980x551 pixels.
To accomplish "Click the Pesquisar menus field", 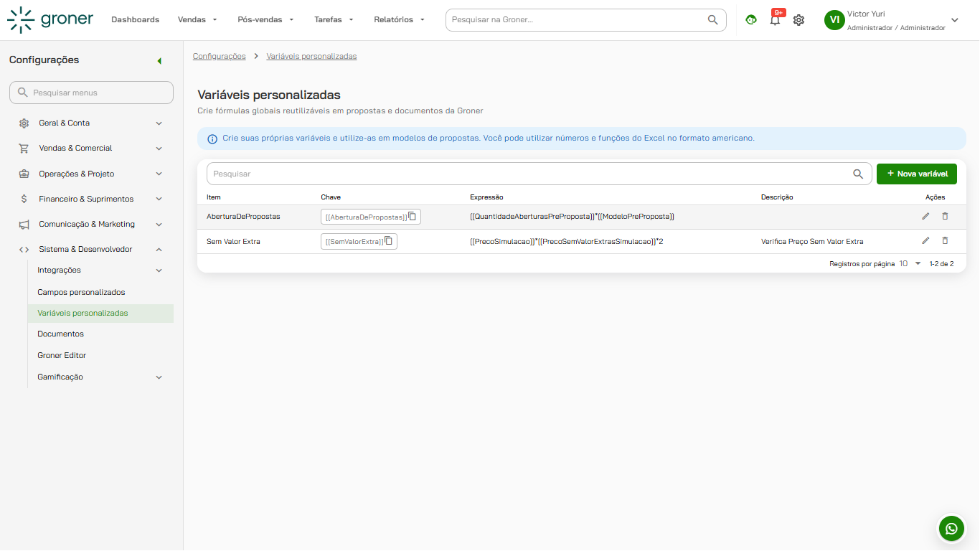I will tap(91, 93).
